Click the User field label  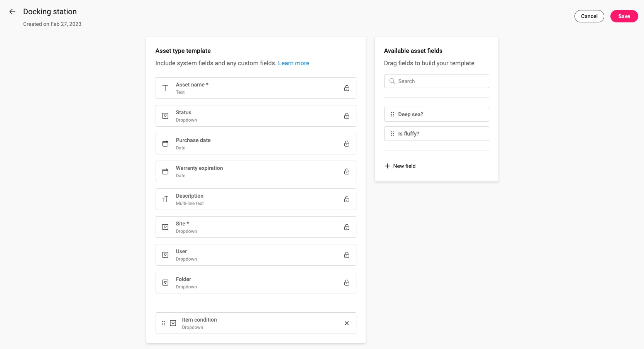(x=181, y=251)
